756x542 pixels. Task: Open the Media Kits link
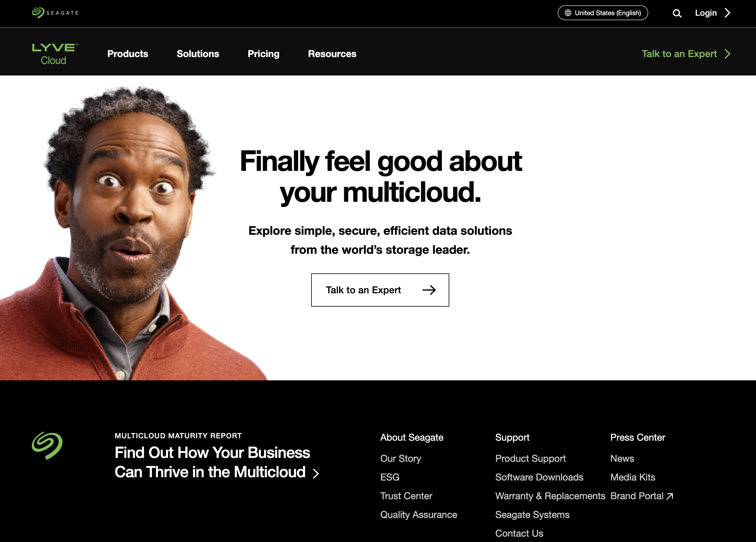pos(633,477)
